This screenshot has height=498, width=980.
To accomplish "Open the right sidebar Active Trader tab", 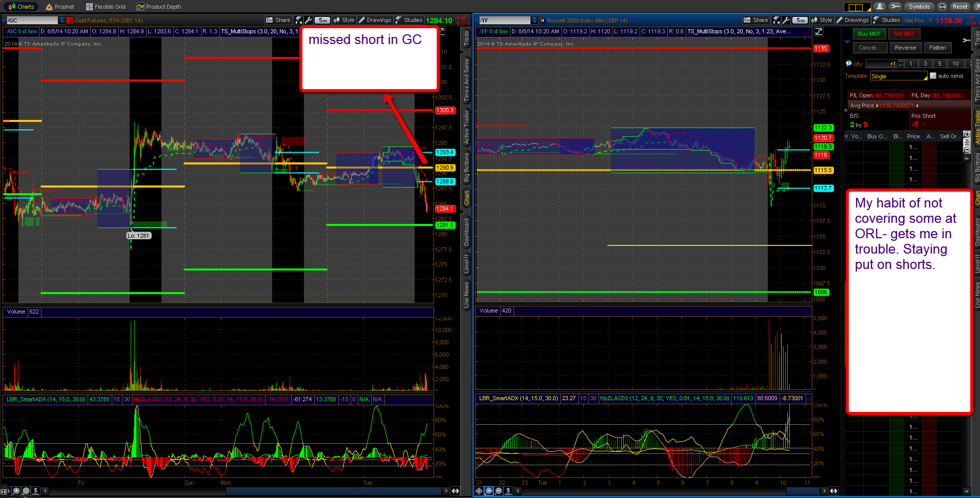I will point(976,128).
